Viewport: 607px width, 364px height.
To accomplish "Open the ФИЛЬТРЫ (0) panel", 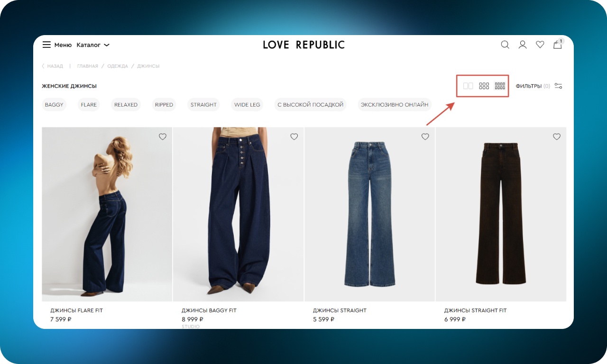I will [x=533, y=86].
